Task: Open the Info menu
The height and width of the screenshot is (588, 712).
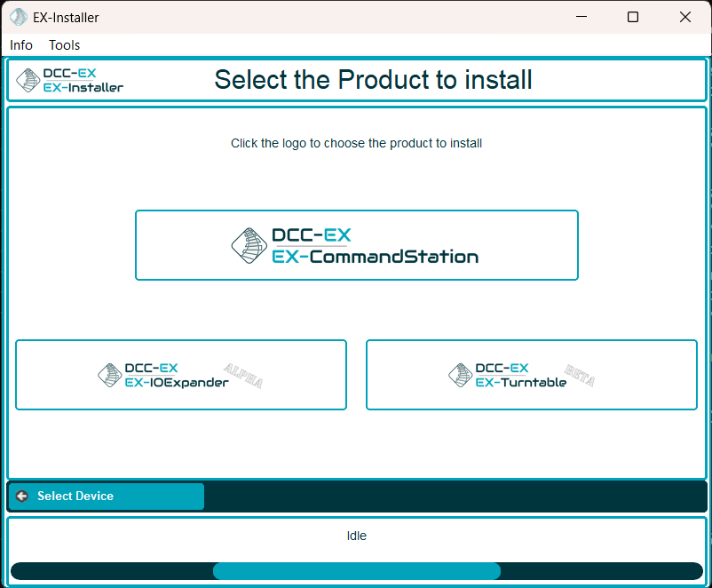Action: click(21, 44)
